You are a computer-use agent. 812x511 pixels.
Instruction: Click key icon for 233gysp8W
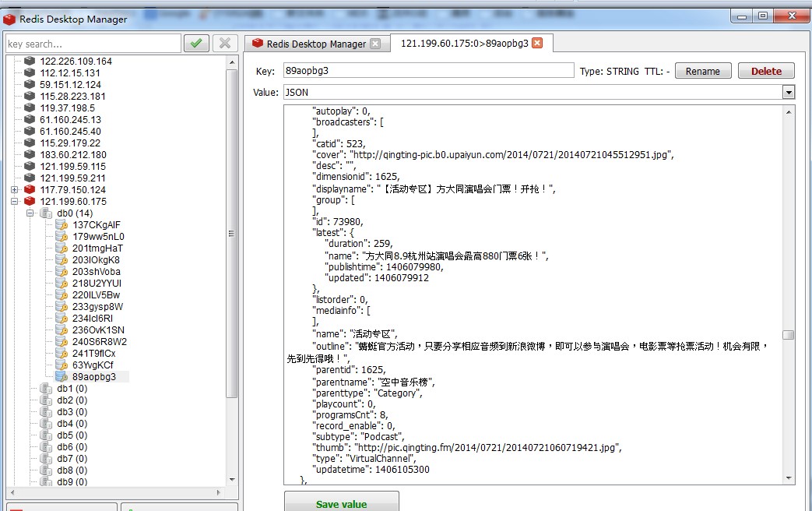(62, 306)
